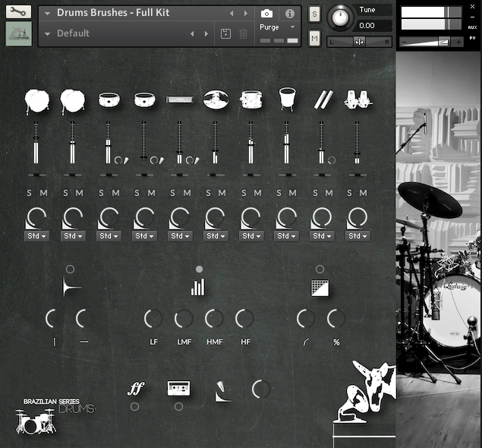Open the instrument name dropdown arrow

pyautogui.click(x=47, y=14)
